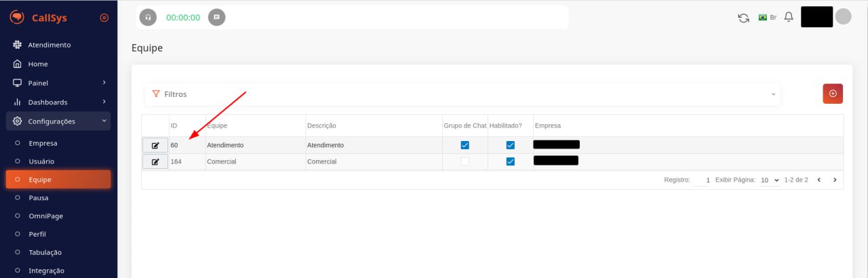Check Grupo de Chat for Comercial
Image resolution: width=868 pixels, height=278 pixels.
(x=465, y=161)
